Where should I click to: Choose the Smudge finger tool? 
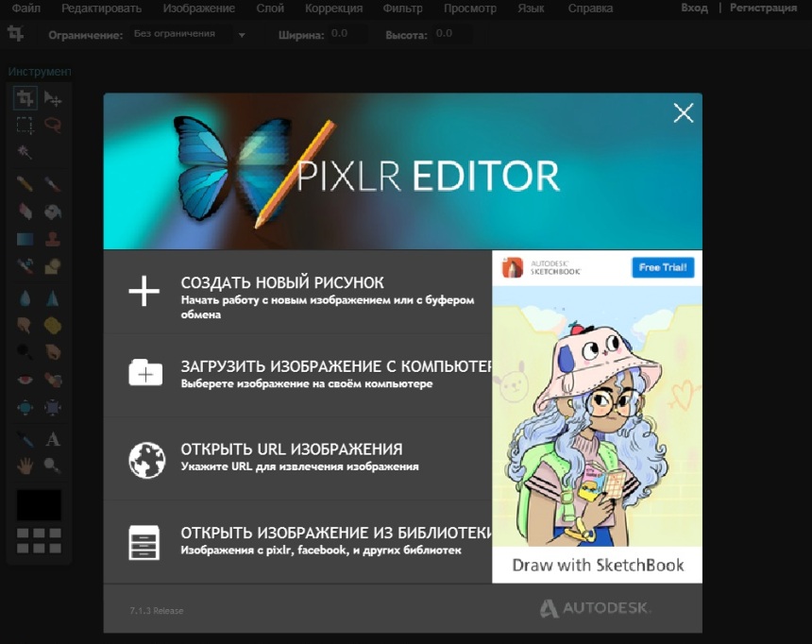(25, 326)
